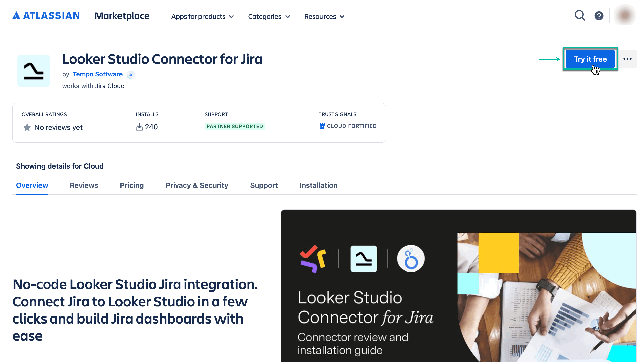Open the search function

pyautogui.click(x=580, y=16)
